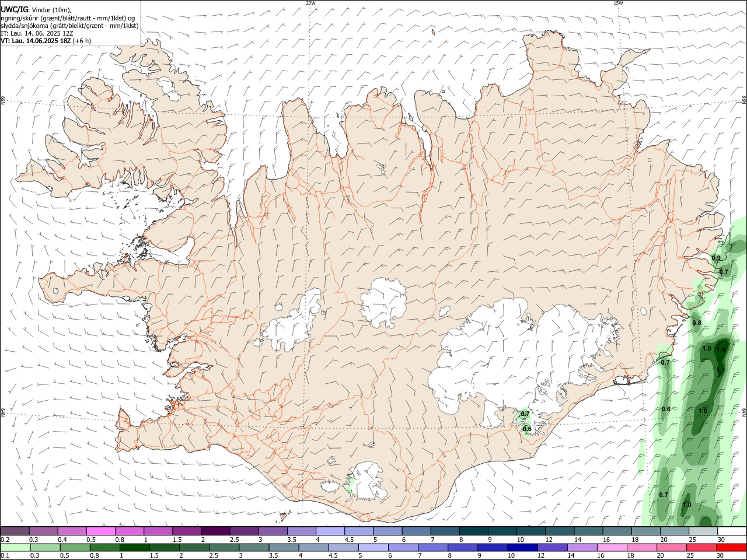Click bottom-row pale green swatch between 0.1 and 0.3
747x560 pixels.
[16, 548]
